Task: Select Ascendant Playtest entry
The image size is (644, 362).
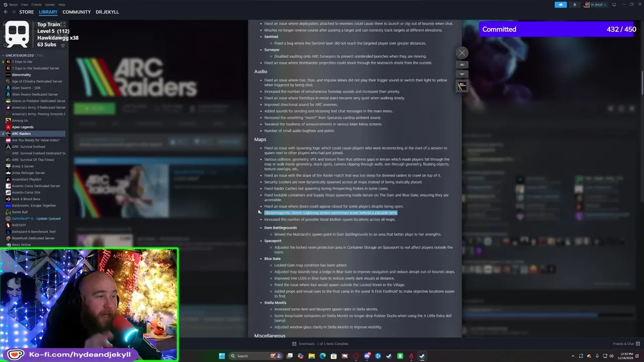Action: 26,179
